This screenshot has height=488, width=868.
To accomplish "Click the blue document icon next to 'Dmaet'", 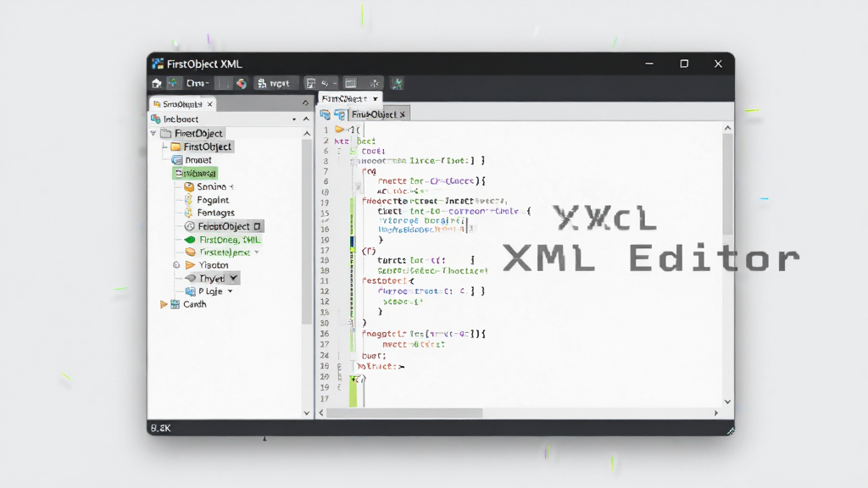I will pos(177,160).
